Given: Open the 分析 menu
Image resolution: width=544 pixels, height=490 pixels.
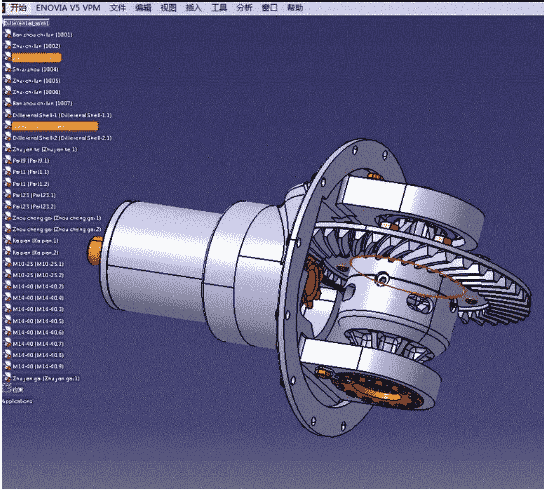Looking at the screenshot, I should [x=244, y=8].
